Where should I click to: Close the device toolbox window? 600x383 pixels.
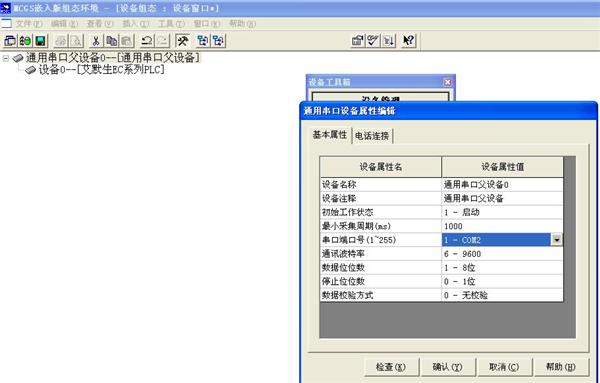click(447, 82)
